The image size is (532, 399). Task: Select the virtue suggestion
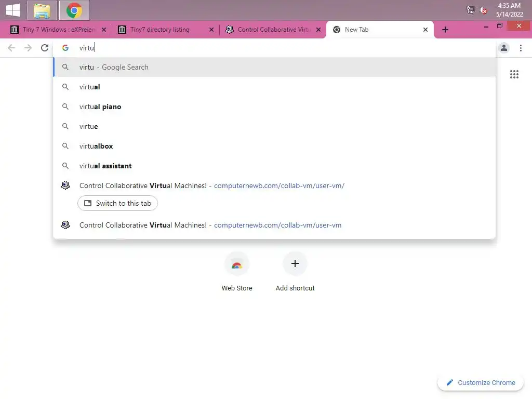(x=274, y=126)
